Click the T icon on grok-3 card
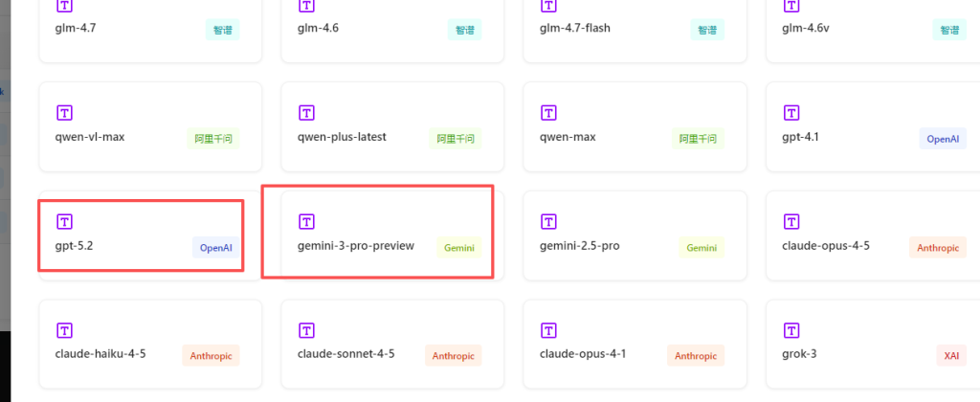 [x=791, y=330]
